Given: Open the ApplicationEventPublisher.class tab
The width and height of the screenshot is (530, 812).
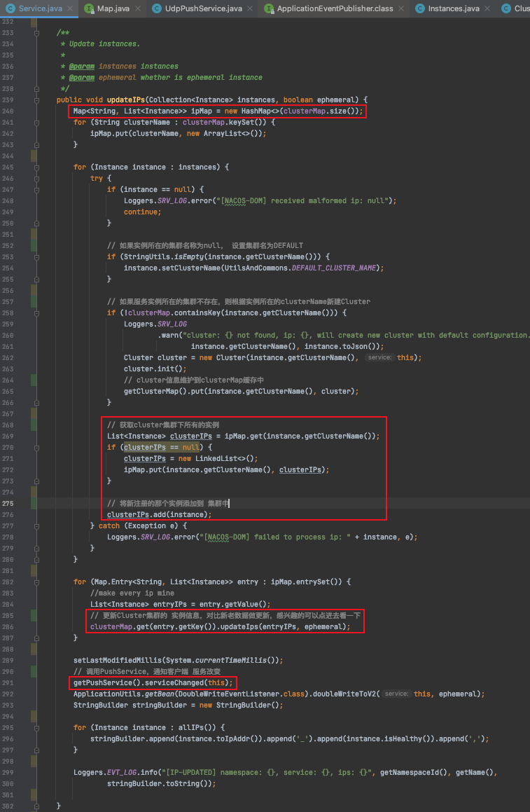Looking at the screenshot, I should coord(335,8).
